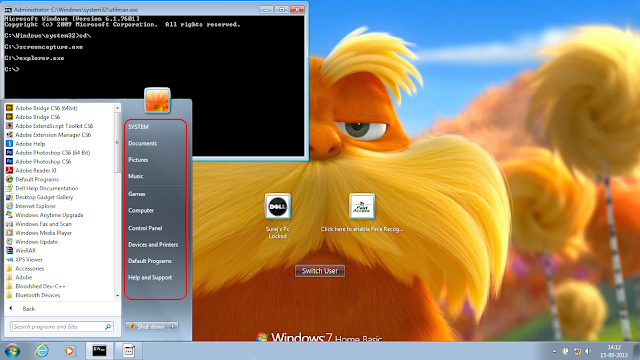Show hidden tray icons arrow
Image resolution: width=640 pixels, height=360 pixels.
[554, 351]
